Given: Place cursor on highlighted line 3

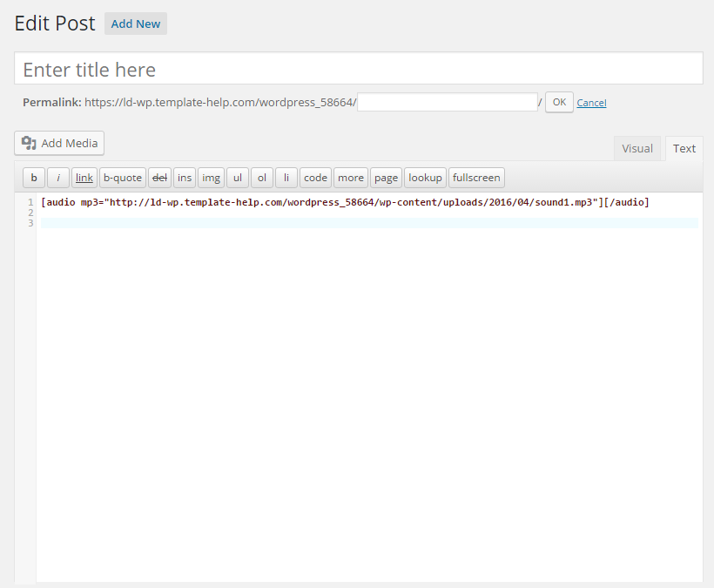Looking at the screenshot, I should [x=369, y=223].
